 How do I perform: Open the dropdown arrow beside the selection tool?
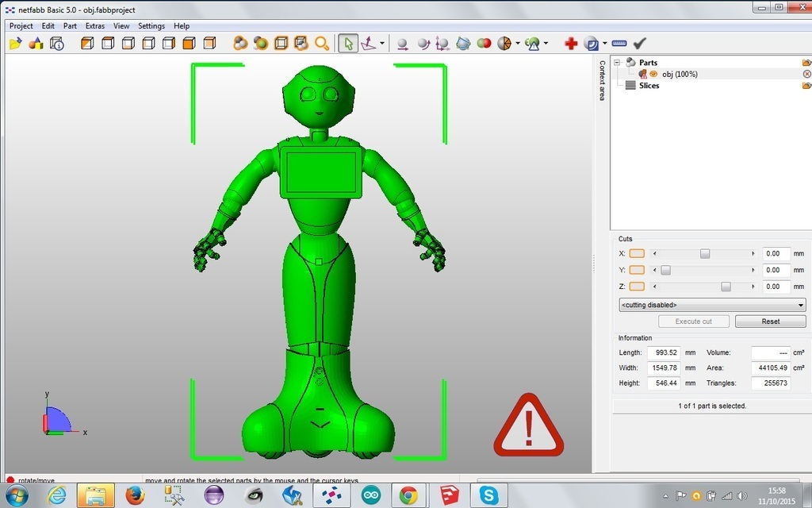coord(382,44)
